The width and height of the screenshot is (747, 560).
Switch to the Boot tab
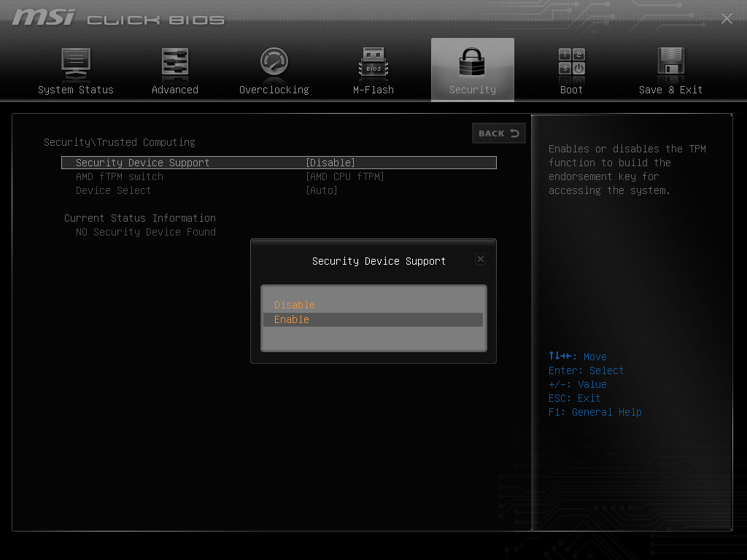coord(571,90)
